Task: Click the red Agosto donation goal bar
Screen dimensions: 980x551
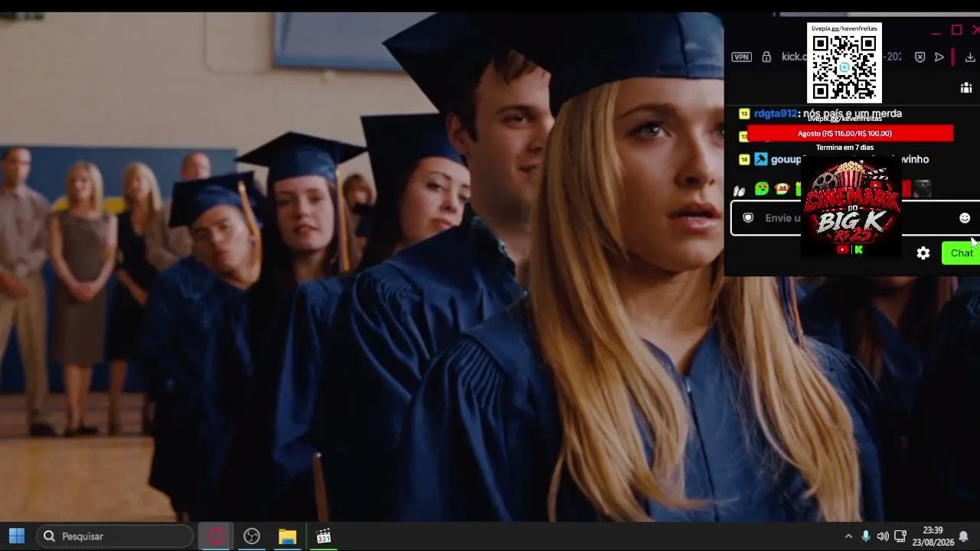Action: point(850,133)
